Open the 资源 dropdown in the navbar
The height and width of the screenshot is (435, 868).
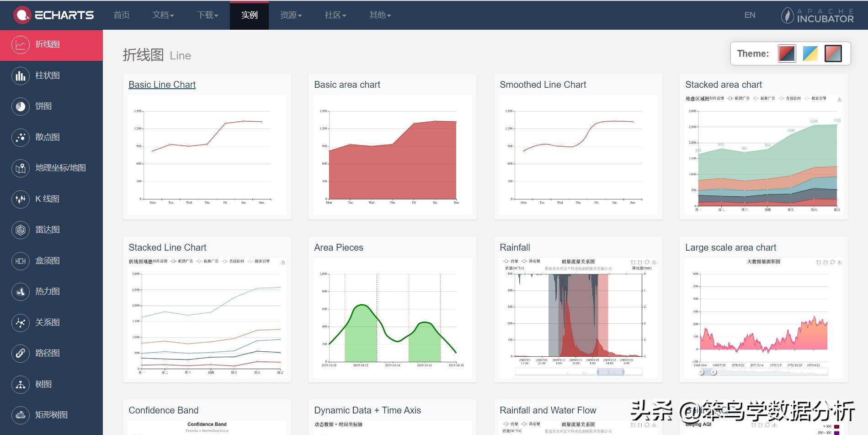pos(291,15)
